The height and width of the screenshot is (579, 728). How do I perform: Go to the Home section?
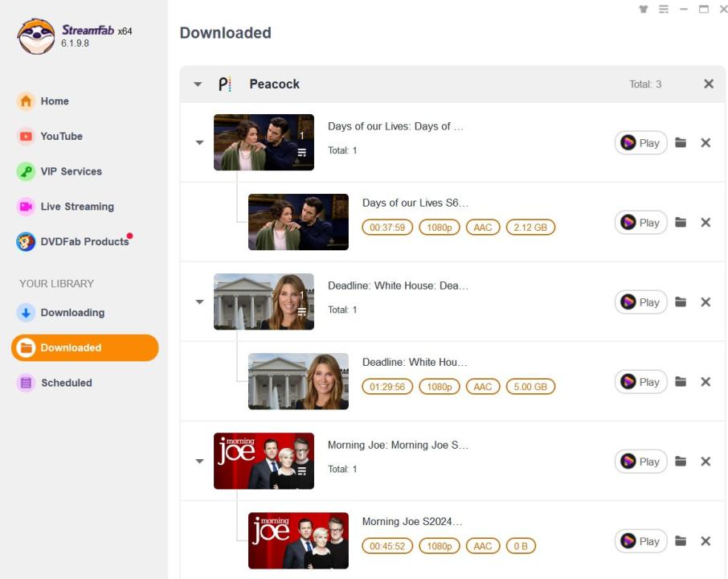(x=55, y=101)
